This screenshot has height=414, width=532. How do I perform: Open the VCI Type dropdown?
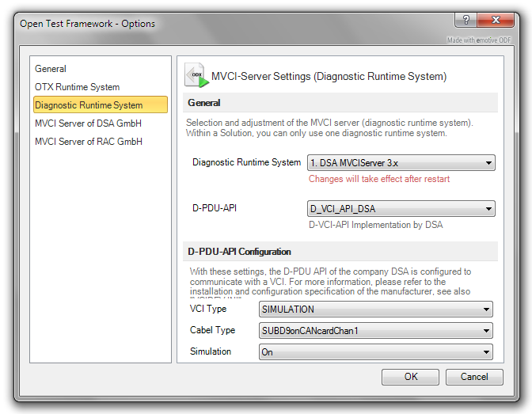(376, 310)
